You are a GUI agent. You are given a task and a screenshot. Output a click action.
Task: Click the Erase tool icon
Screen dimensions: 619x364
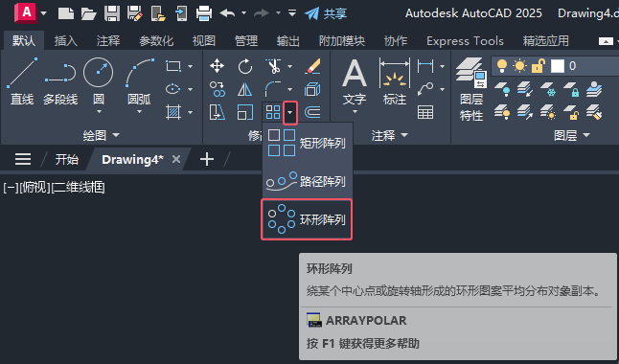coord(312,66)
